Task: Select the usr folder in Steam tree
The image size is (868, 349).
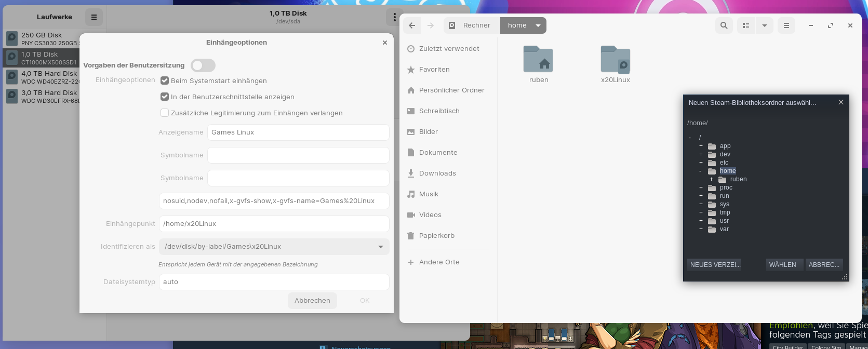Action: pyautogui.click(x=724, y=221)
